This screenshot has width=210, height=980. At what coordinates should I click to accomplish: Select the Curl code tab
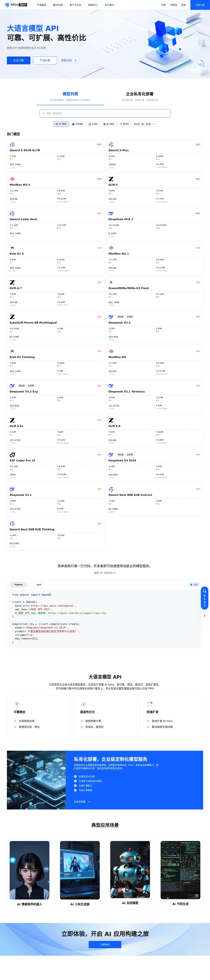click(39, 584)
